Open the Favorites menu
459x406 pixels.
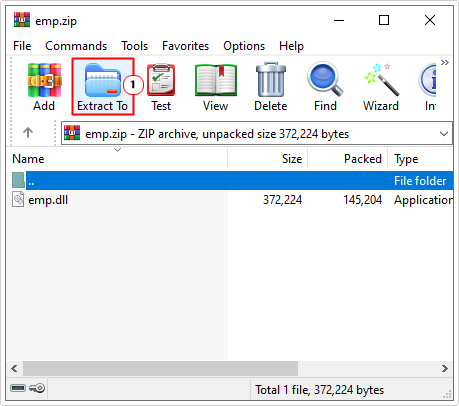click(185, 46)
